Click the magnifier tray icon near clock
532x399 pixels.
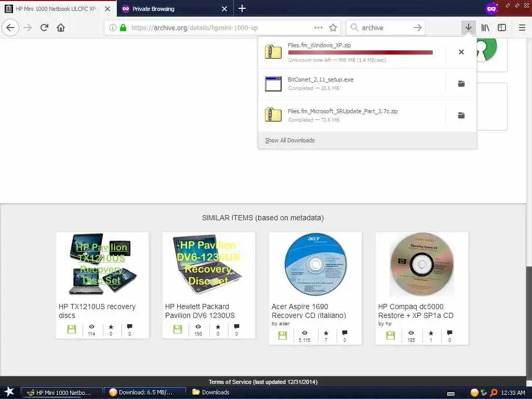tap(494, 393)
